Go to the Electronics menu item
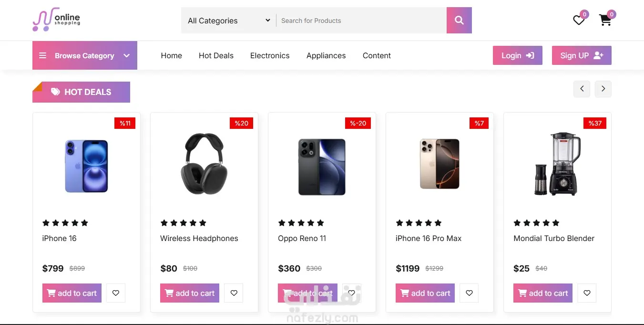 click(x=270, y=55)
